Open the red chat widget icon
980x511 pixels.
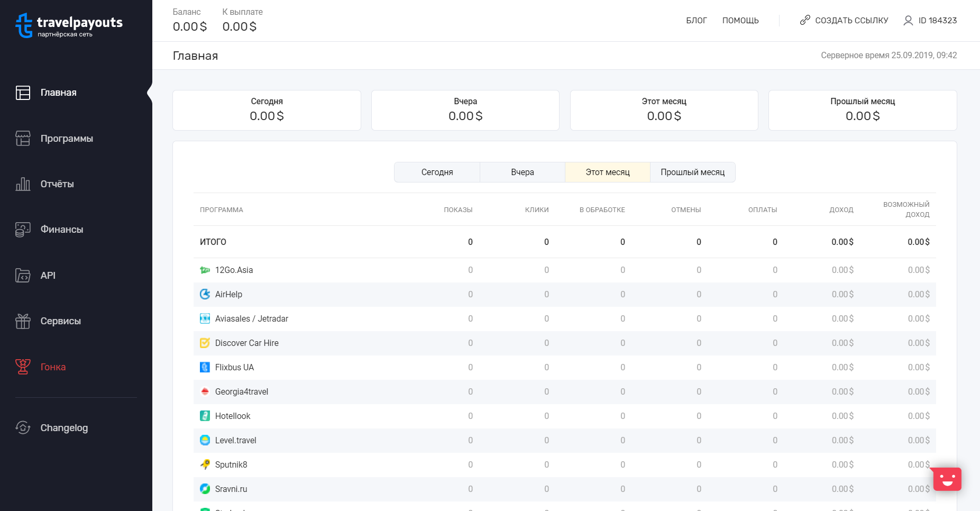947,479
